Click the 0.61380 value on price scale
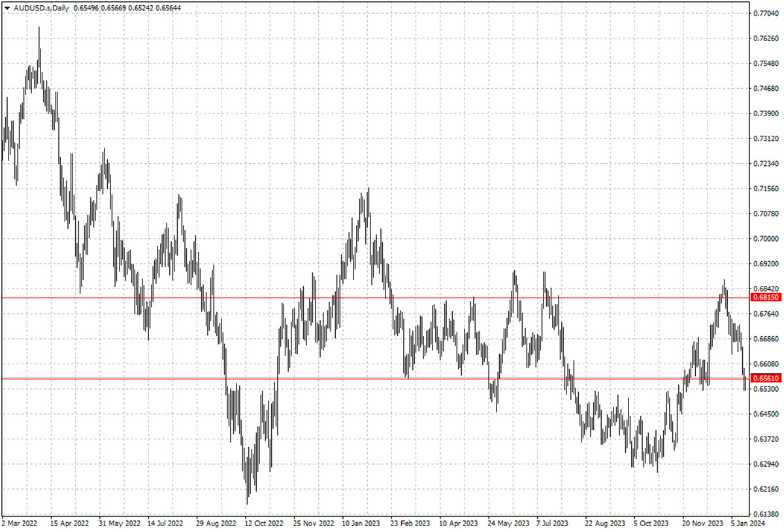 pos(766,514)
